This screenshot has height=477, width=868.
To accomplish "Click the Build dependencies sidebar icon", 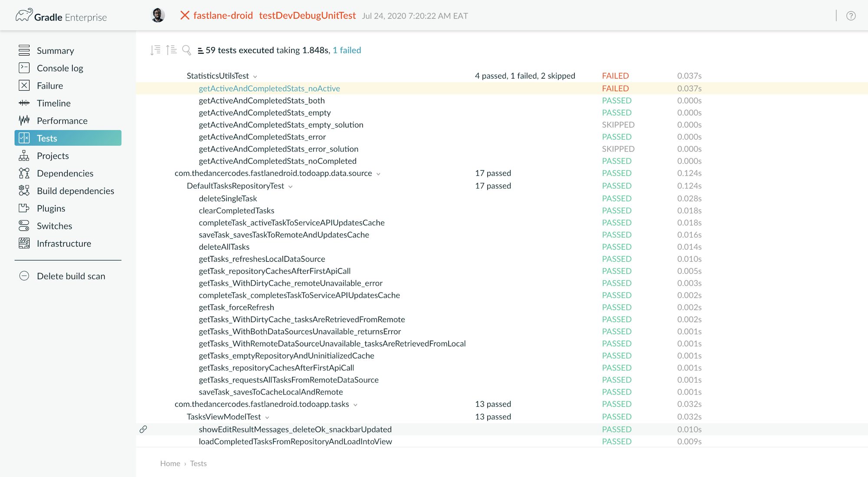I will tap(24, 191).
